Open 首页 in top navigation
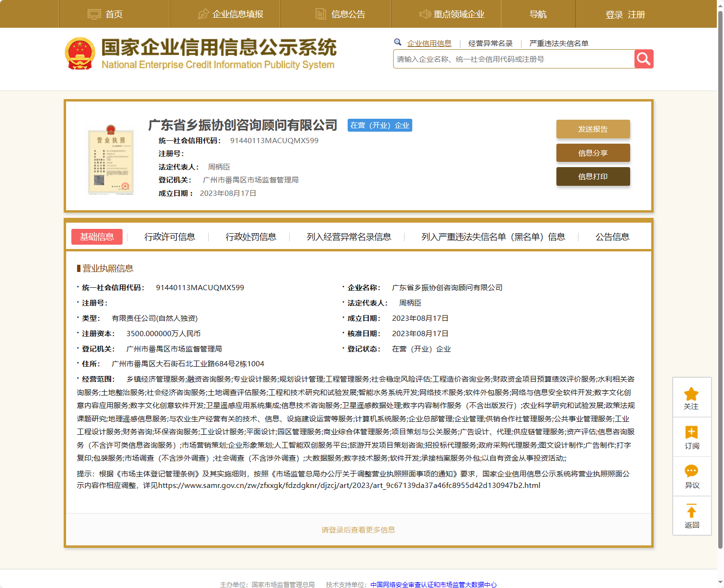Image resolution: width=724 pixels, height=588 pixels. tap(114, 14)
